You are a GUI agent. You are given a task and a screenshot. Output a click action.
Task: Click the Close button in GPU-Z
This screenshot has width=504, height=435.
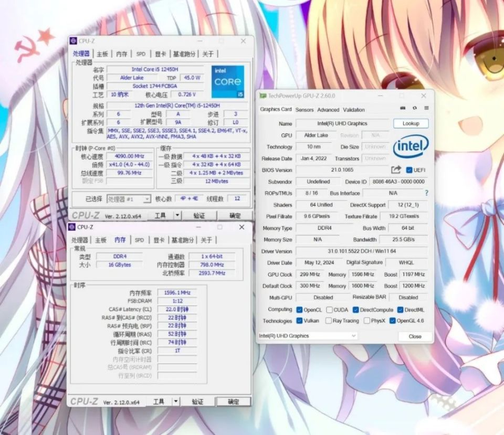click(x=415, y=336)
